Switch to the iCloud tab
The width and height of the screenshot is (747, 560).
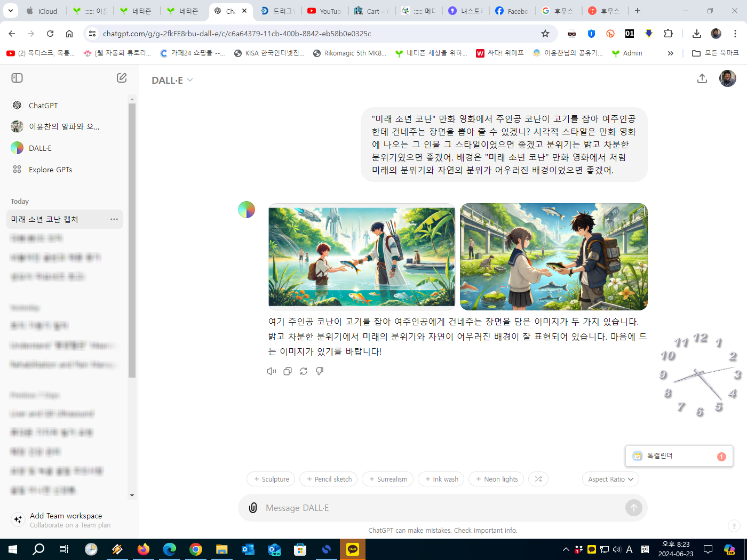click(x=43, y=11)
